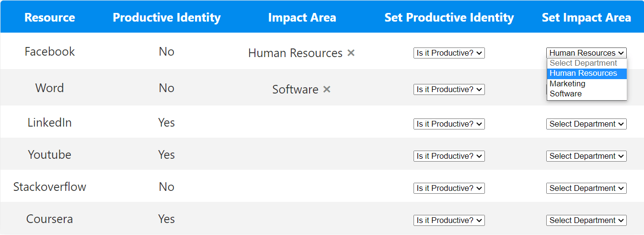The height and width of the screenshot is (235, 644).
Task: Click the Impact Area column header
Action: point(302,18)
